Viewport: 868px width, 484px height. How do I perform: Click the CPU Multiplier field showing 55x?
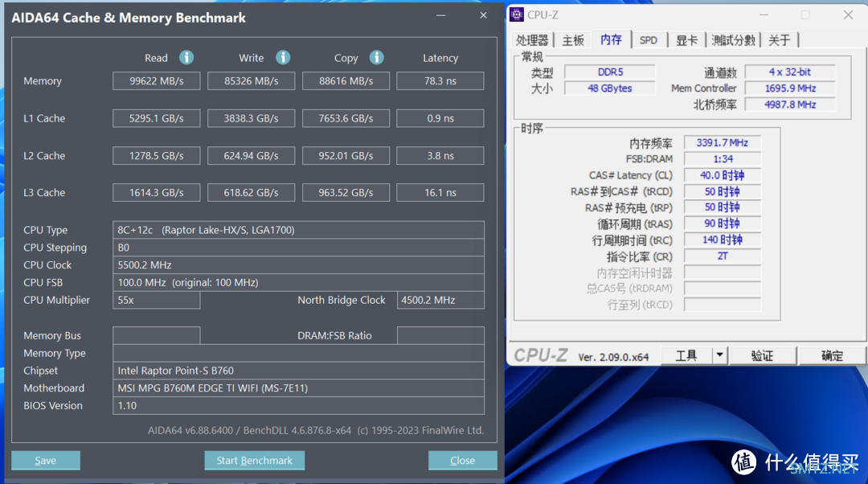(x=156, y=300)
